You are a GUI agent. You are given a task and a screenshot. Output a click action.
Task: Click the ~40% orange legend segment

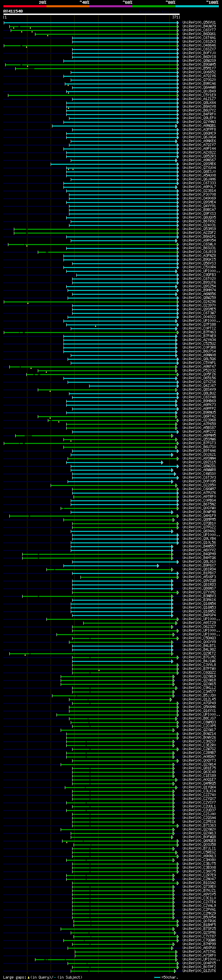68,7
